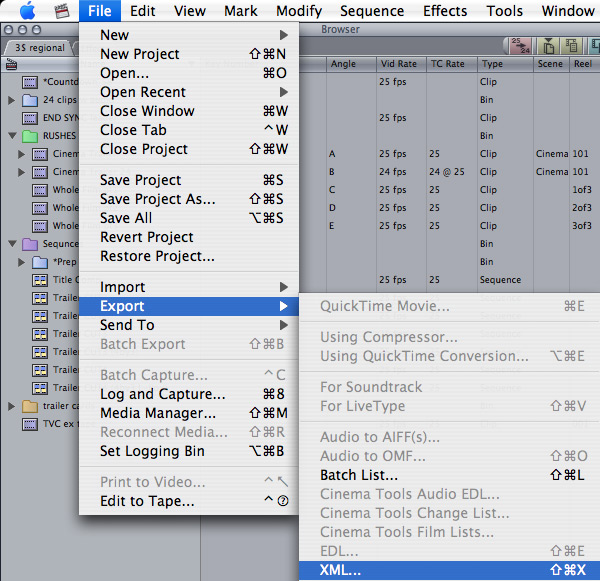Expand the 24 clips bin
Image resolution: width=600 pixels, height=581 pixels.
[x=12, y=100]
